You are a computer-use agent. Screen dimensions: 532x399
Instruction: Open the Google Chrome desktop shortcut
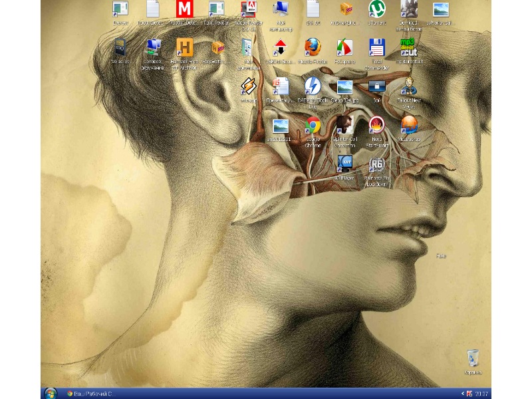[313, 126]
